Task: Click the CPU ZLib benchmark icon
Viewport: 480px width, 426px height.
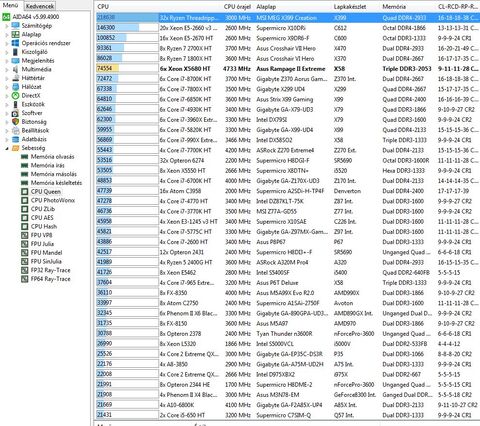Action: click(25, 209)
